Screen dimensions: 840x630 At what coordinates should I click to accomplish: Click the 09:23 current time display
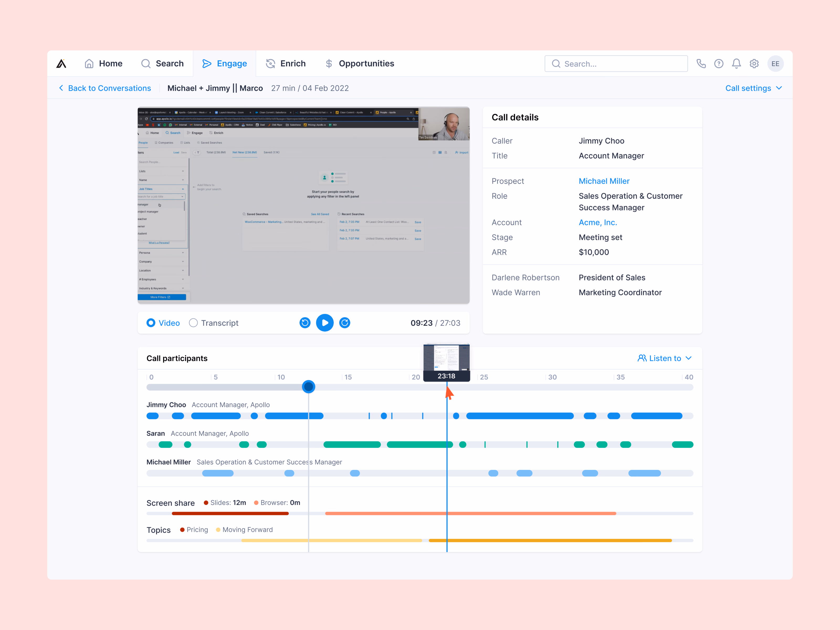coord(422,323)
